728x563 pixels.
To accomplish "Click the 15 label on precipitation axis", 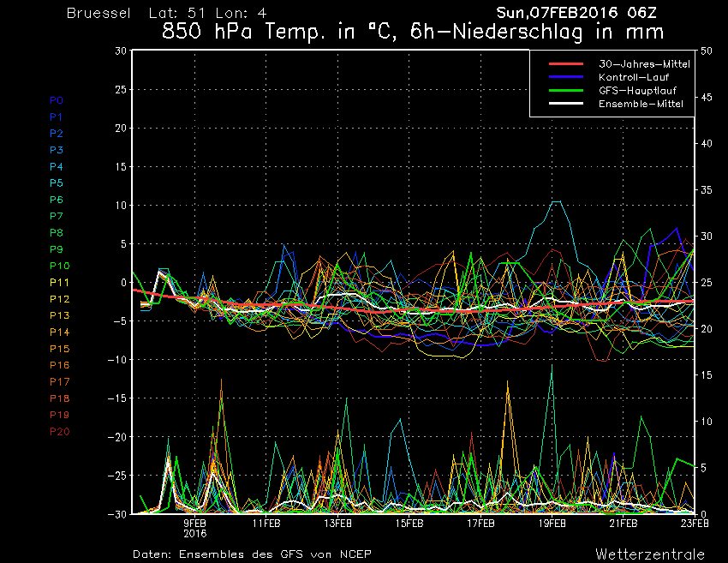I will (x=707, y=375).
